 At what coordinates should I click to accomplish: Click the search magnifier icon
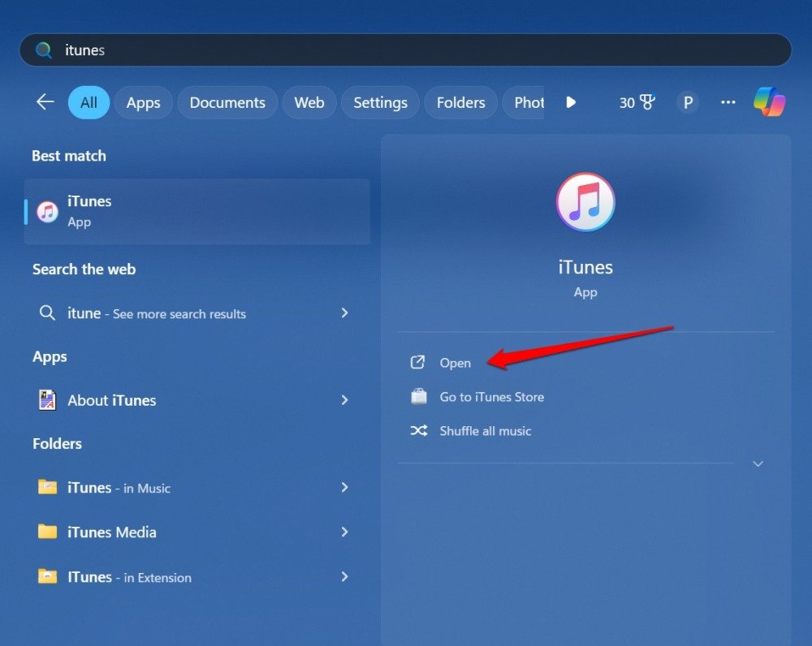pyautogui.click(x=43, y=50)
